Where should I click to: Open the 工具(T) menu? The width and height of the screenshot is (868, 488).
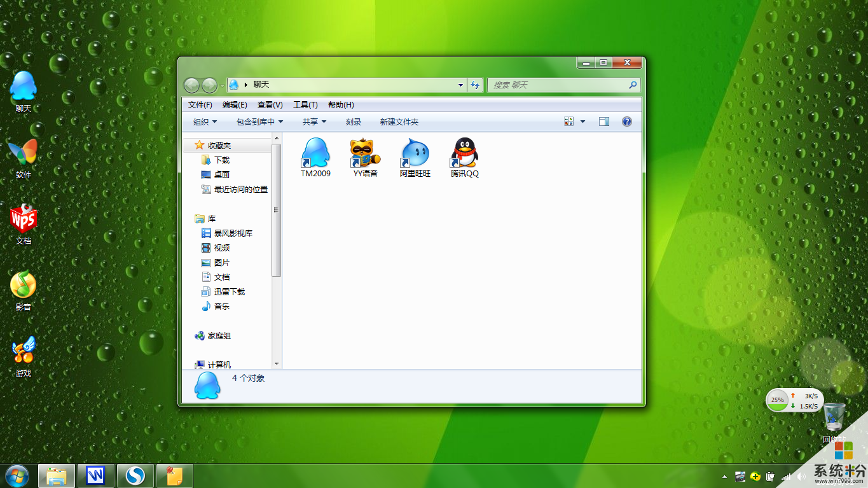(x=305, y=105)
